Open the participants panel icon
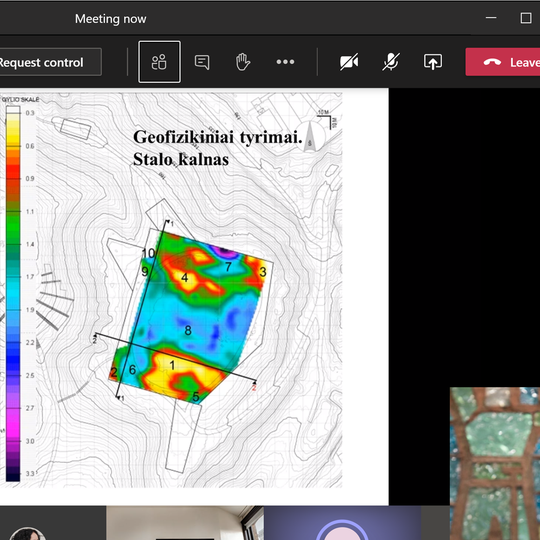The width and height of the screenshot is (540, 540). click(159, 62)
